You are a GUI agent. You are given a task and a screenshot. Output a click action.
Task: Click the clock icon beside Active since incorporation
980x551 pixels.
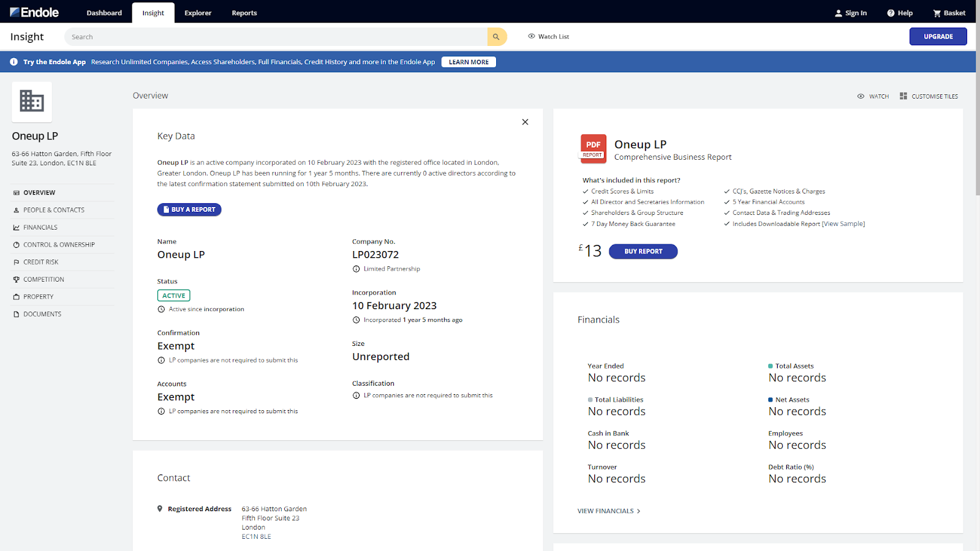click(162, 309)
